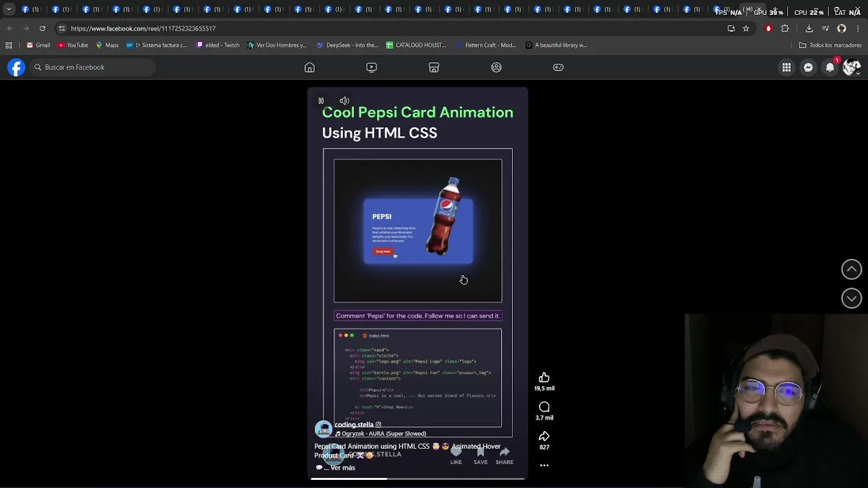Open the coding.stella profile name
The height and width of the screenshot is (488, 868).
pos(354,425)
